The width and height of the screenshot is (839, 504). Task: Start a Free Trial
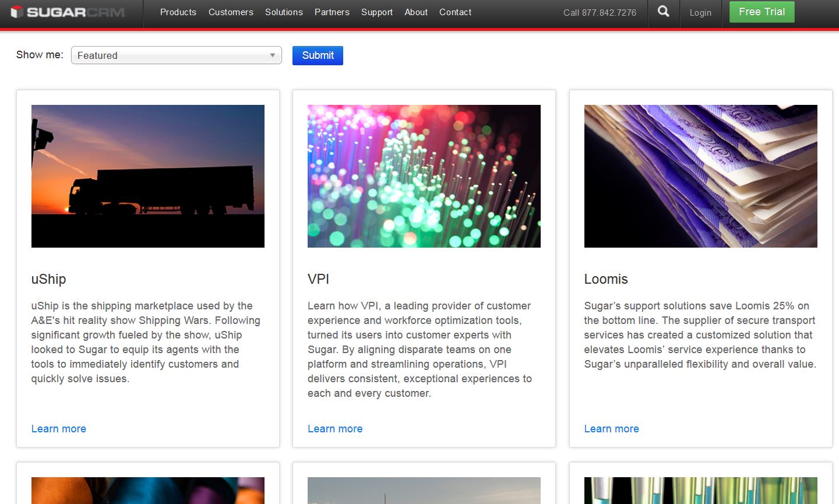point(762,12)
